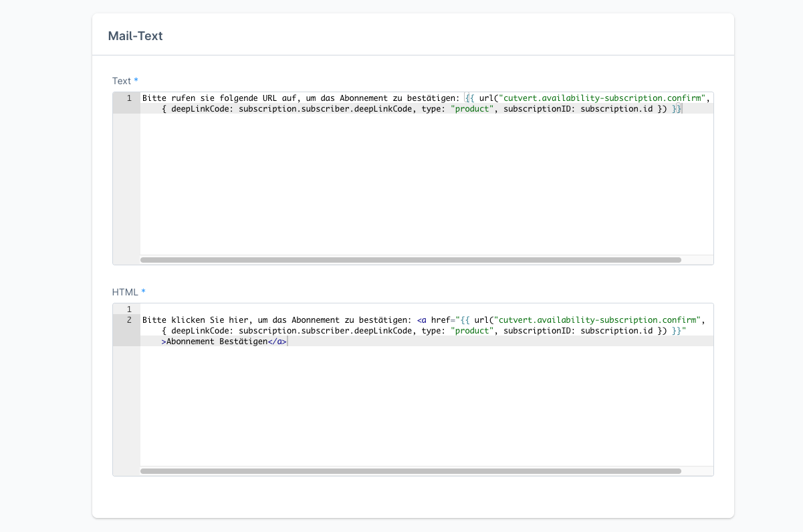Click the HTML editor horizontal scrollbar
The height and width of the screenshot is (532, 803).
[411, 471]
